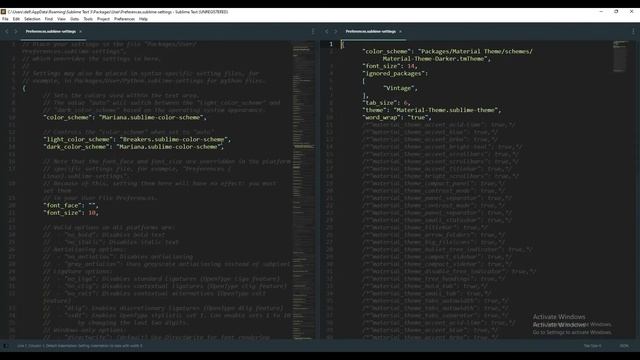This screenshot has height=360, width=640.
Task: Click the left pane's forward-tab arrow
Action: (16, 31)
